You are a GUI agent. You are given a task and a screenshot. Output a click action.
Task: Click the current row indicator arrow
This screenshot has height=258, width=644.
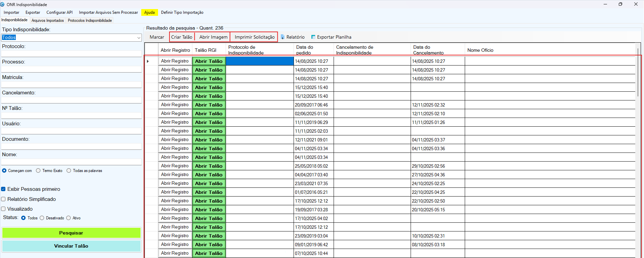[x=148, y=61]
